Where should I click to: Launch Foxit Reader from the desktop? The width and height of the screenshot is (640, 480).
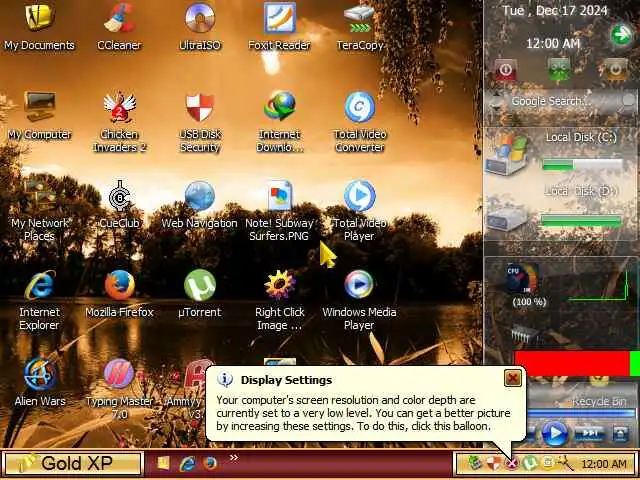click(x=279, y=27)
